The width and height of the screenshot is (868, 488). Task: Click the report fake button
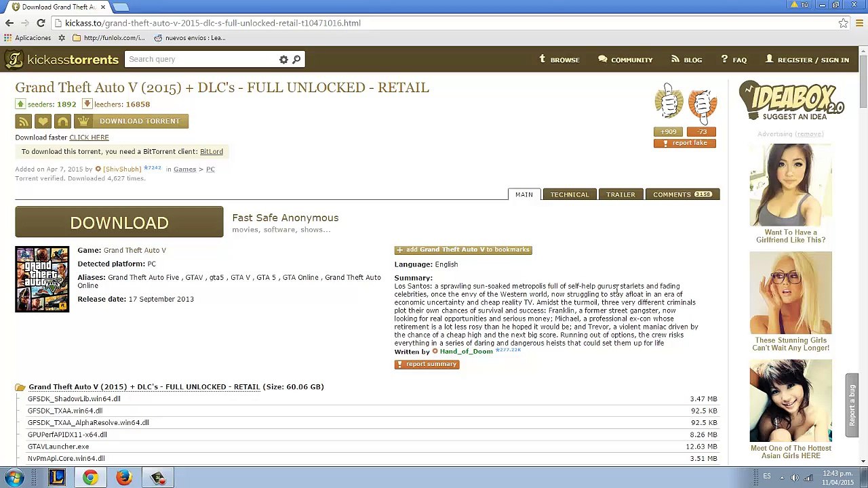(685, 143)
